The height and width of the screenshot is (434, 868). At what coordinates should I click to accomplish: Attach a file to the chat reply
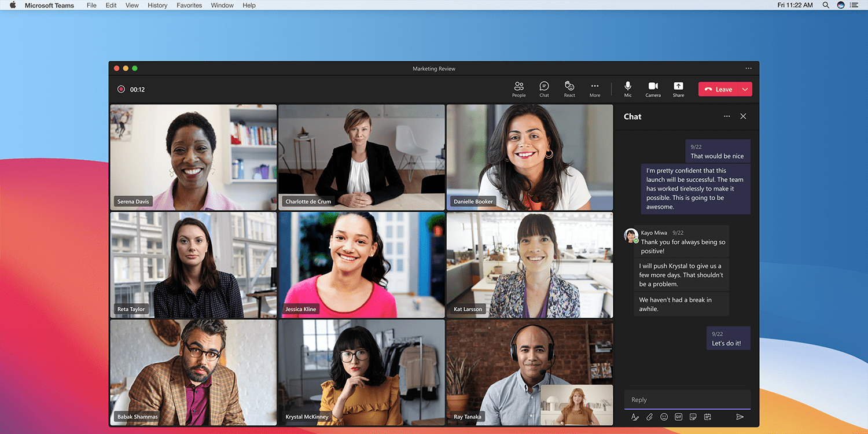pyautogui.click(x=649, y=417)
